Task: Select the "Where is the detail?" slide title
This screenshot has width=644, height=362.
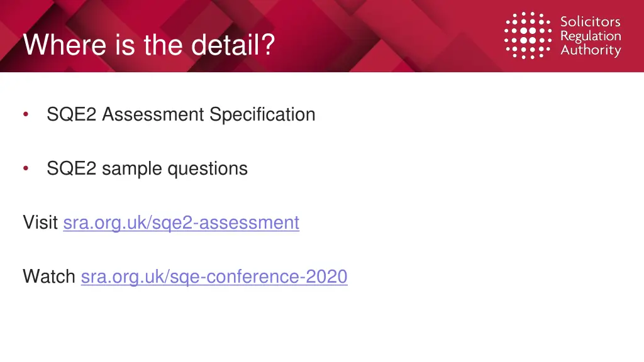Action: click(148, 45)
